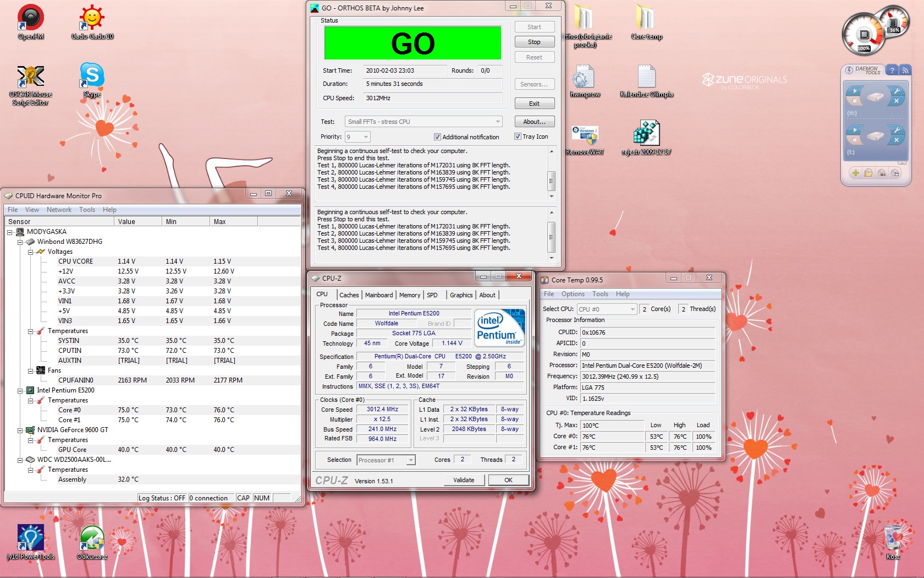Image resolution: width=924 pixels, height=578 pixels.
Task: Open wrench settings for Daemon Tools drive I:
Action: 896,130
